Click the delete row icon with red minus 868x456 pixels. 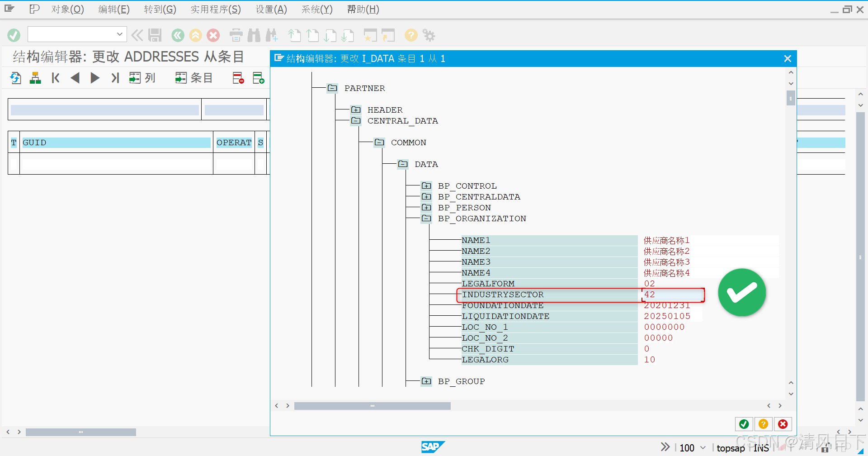pos(238,78)
